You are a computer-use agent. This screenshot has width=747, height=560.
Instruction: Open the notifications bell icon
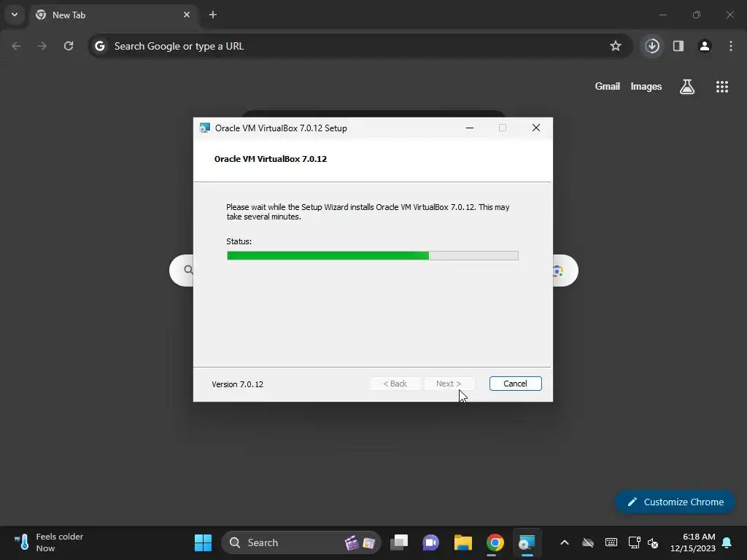pyautogui.click(x=727, y=542)
